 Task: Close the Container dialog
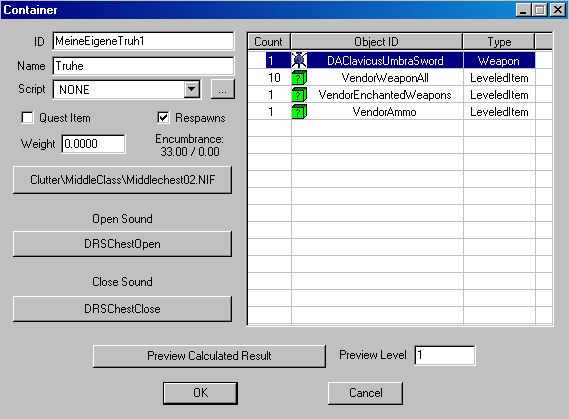point(557,10)
